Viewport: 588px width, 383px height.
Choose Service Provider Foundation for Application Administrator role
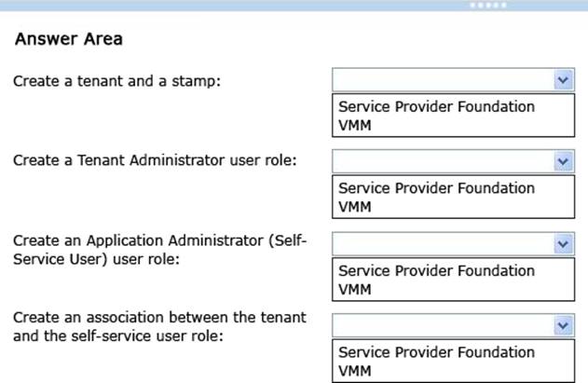click(x=436, y=270)
